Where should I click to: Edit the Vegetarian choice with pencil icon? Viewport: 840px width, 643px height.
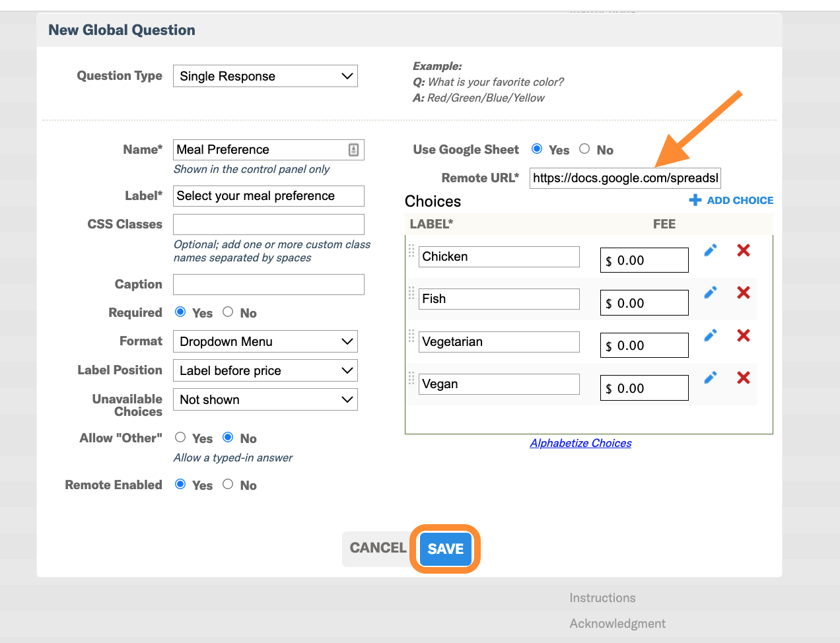click(x=711, y=335)
